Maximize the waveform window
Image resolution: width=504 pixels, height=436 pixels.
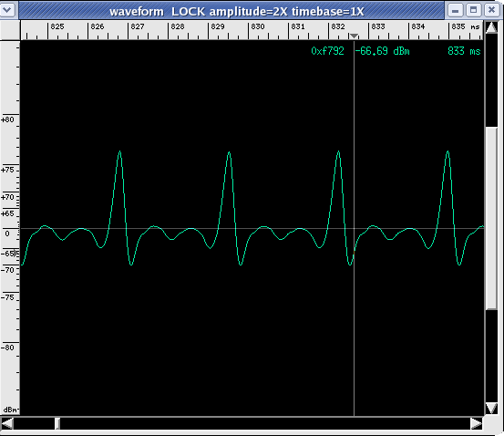point(473,10)
